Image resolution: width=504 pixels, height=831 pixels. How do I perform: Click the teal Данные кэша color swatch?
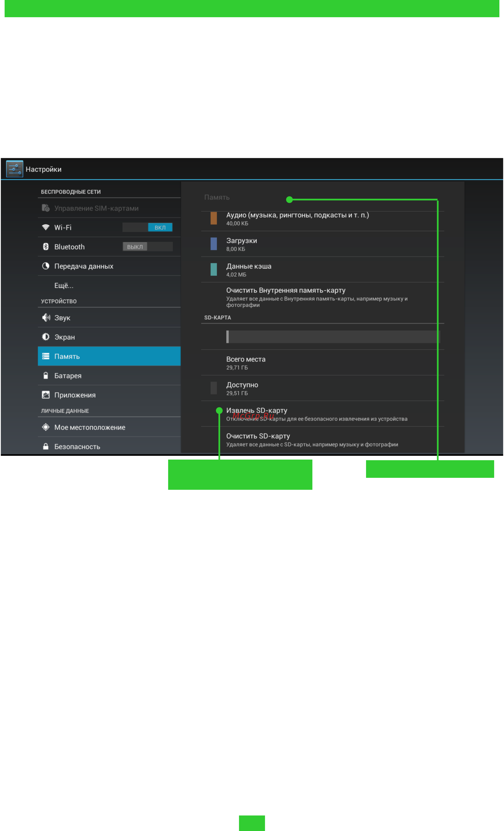pyautogui.click(x=214, y=269)
